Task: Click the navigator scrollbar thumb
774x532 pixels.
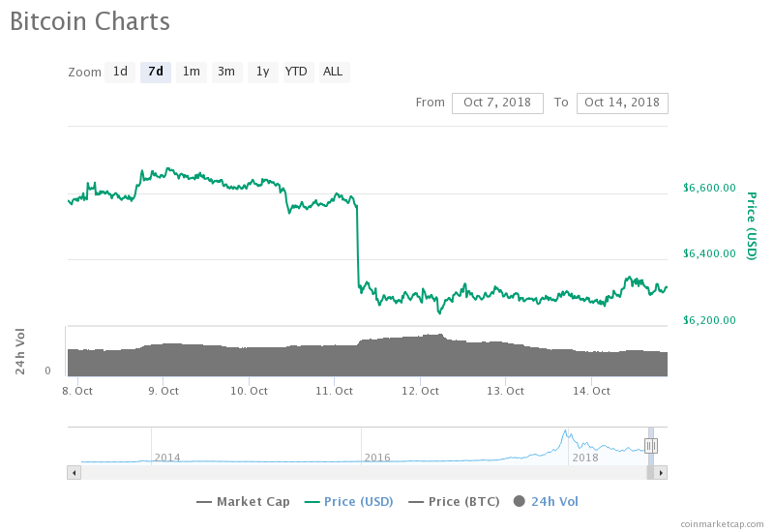Action: pos(650,473)
